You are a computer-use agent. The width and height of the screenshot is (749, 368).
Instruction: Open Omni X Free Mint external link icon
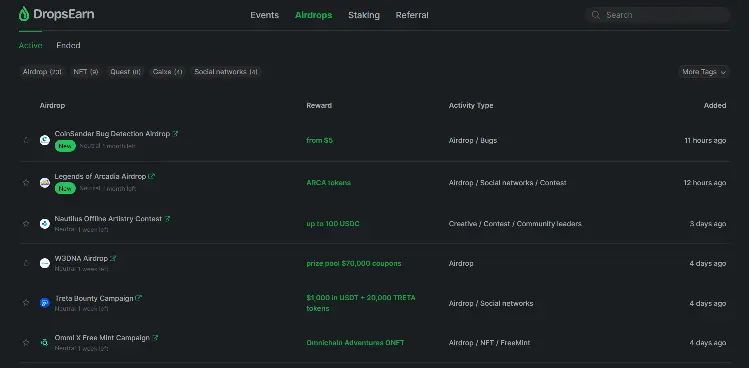tap(155, 338)
